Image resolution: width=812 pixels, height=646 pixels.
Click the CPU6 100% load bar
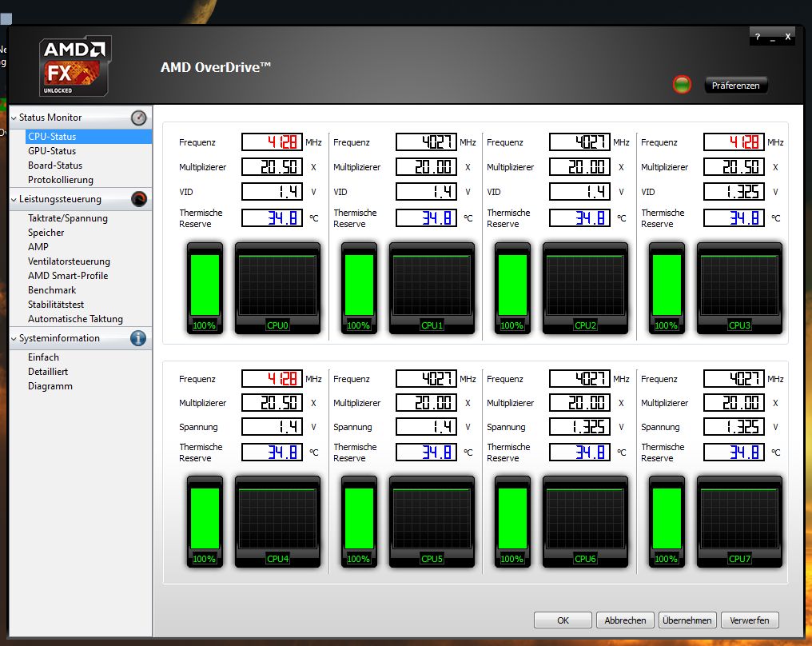click(x=512, y=521)
